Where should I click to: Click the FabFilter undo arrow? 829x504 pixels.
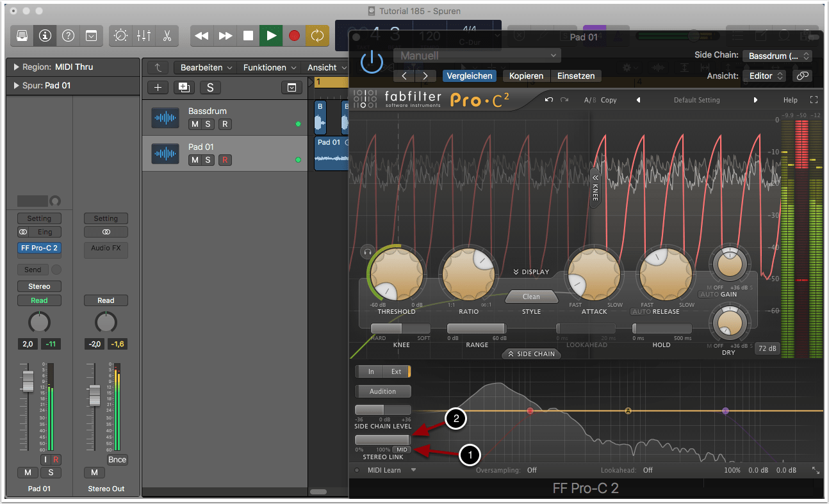(548, 100)
